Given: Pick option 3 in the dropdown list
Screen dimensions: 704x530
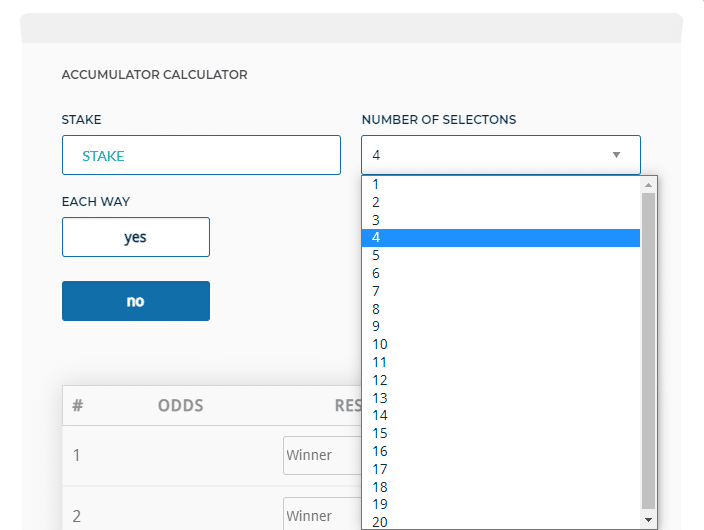Looking at the screenshot, I should point(501,220).
